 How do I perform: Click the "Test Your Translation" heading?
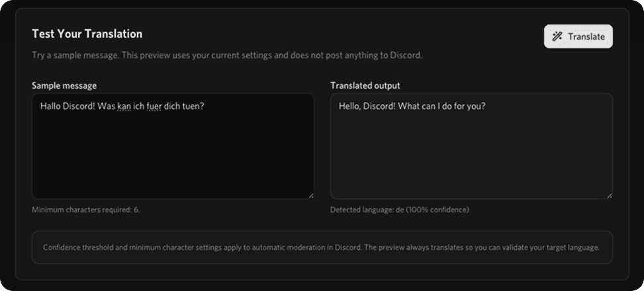tap(87, 34)
